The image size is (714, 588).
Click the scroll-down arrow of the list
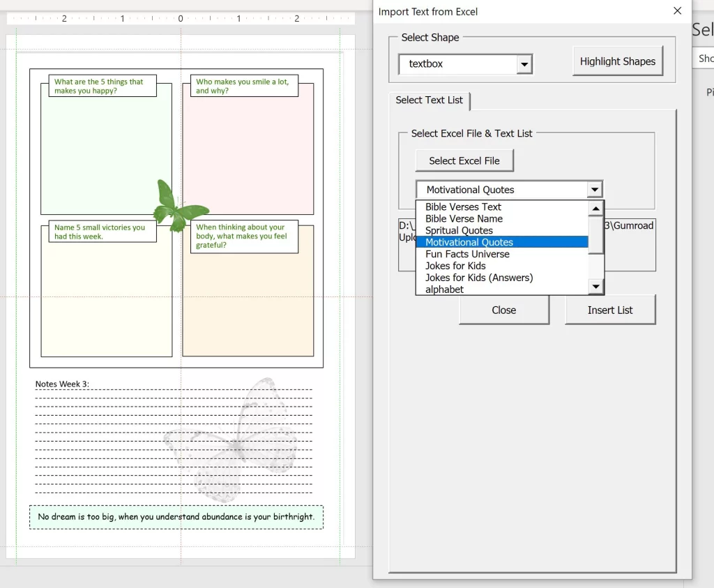coord(596,286)
